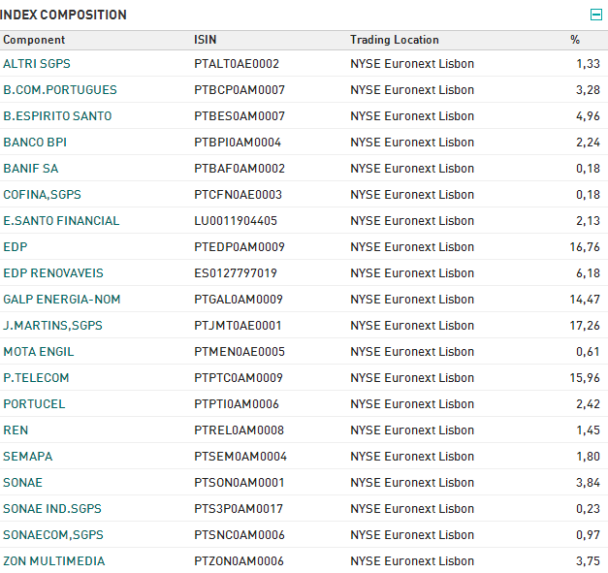Open the SONAE IND.SGPS component link
This screenshot has height=573, width=608.
(x=52, y=509)
